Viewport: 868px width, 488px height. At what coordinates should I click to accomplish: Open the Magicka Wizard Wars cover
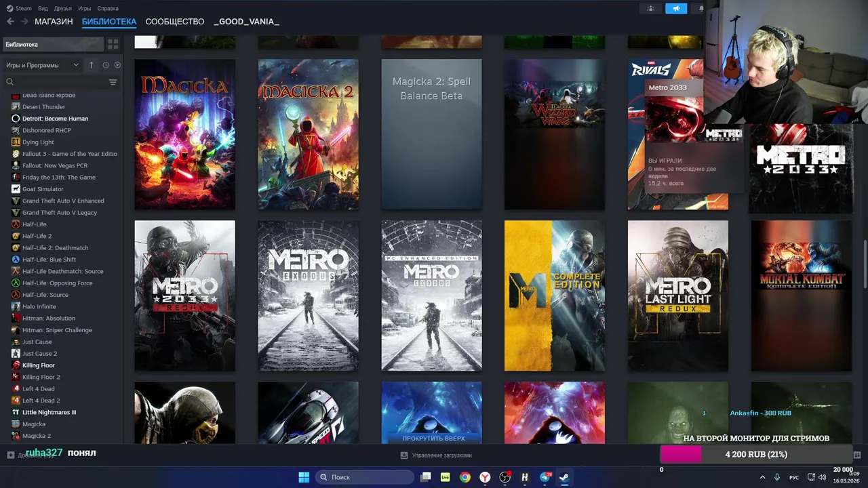click(x=555, y=134)
